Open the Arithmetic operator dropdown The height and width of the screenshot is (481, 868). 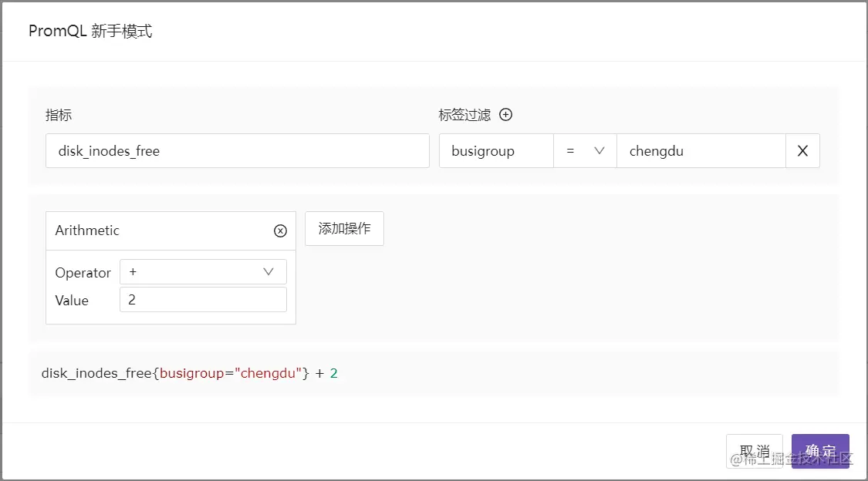click(x=203, y=271)
